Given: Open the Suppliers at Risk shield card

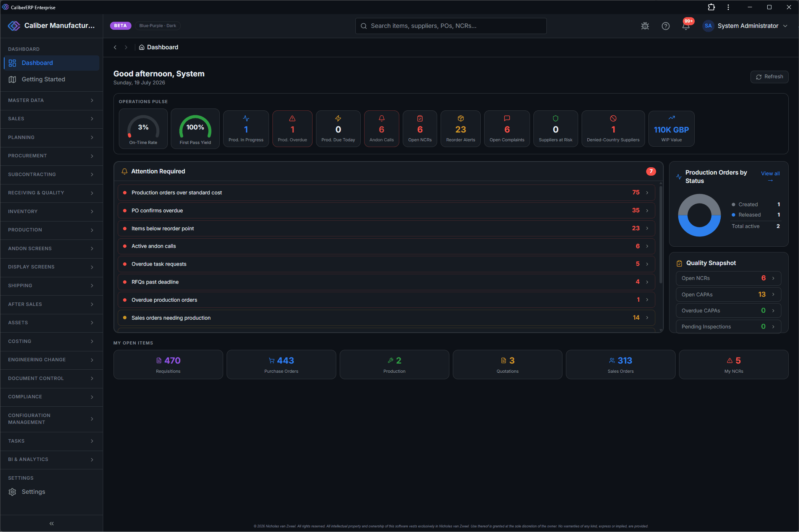Looking at the screenshot, I should pos(556,129).
